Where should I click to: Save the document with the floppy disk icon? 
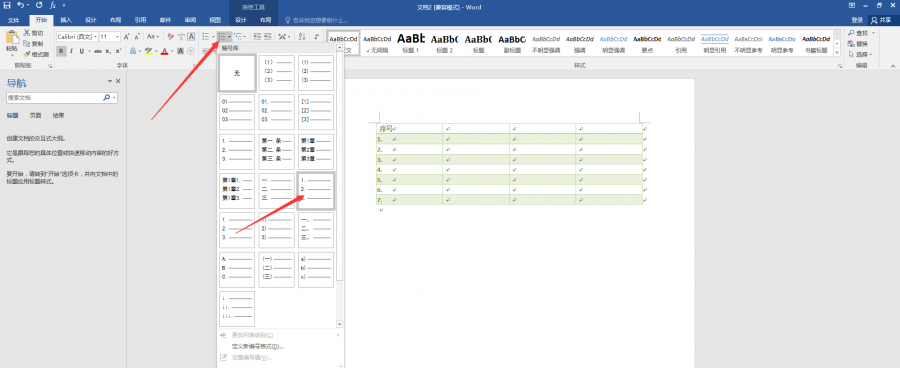(x=7, y=6)
